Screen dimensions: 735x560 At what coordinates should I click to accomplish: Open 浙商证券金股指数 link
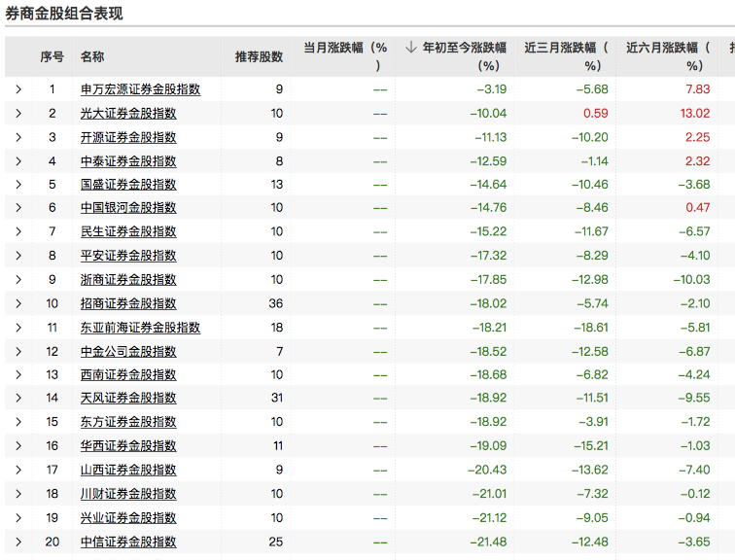click(x=128, y=280)
